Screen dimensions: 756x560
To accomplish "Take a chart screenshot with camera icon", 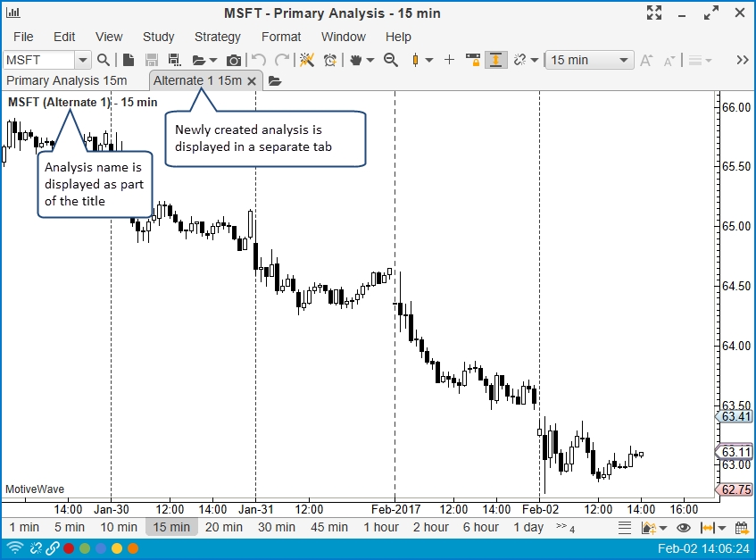I will coord(234,61).
